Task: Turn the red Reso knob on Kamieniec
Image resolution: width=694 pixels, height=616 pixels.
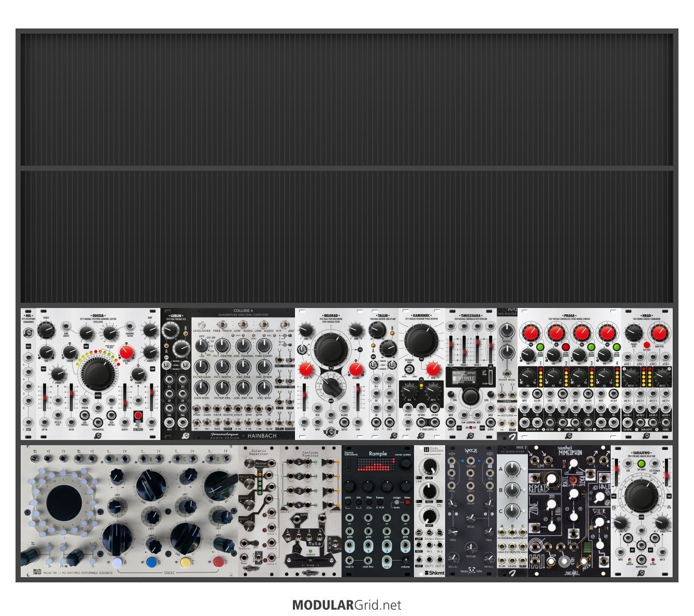Action: point(433,369)
